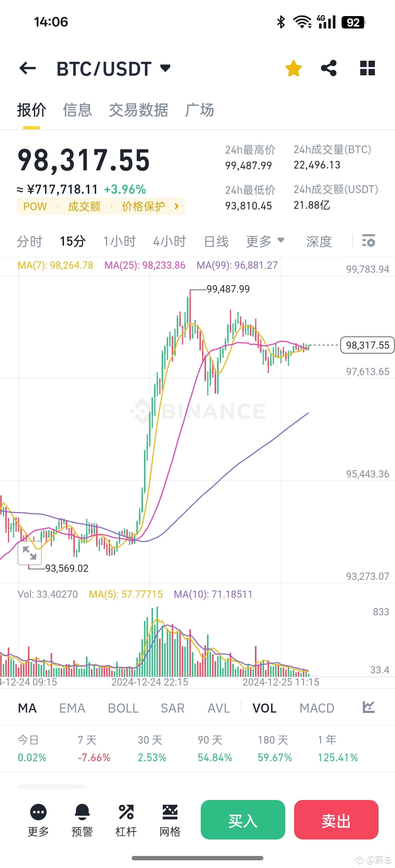Switch to the 交易数据 tab
Screen dimensions: 395x868
tap(138, 110)
